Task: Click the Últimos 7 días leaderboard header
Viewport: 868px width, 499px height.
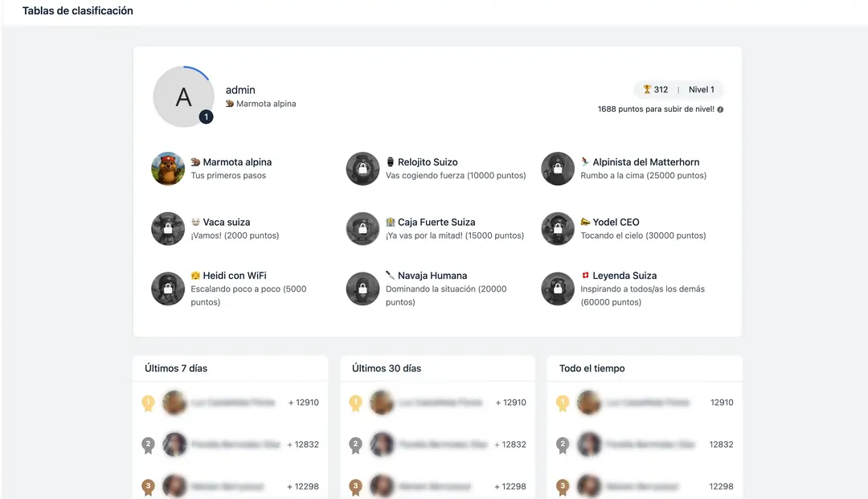Action: click(176, 368)
